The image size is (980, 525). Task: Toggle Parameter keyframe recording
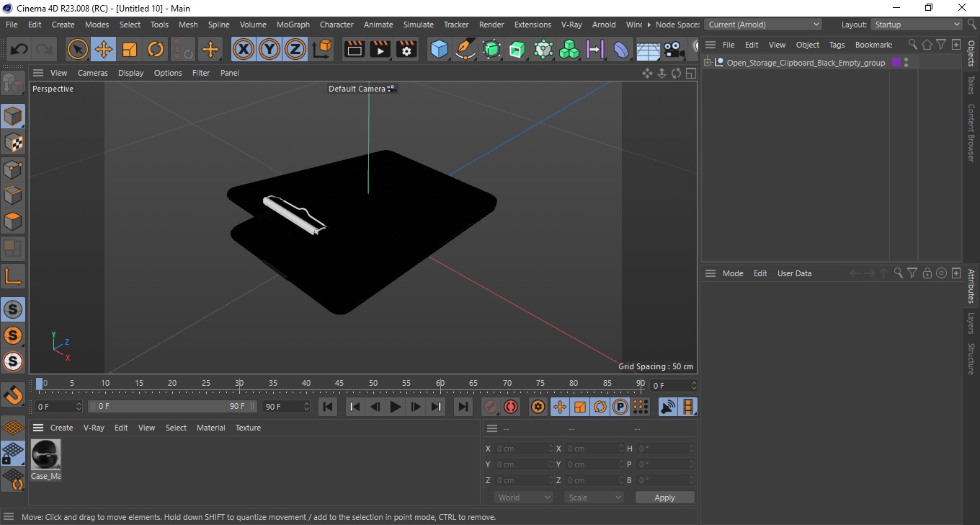tap(620, 407)
